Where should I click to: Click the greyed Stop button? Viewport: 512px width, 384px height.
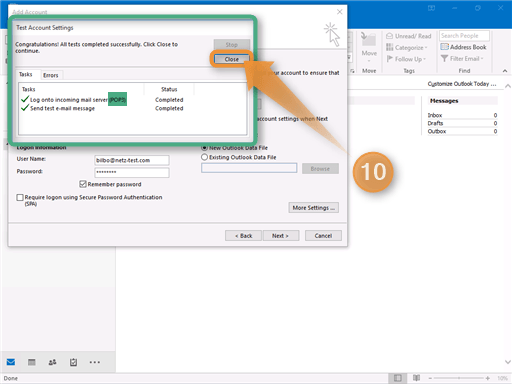231,44
